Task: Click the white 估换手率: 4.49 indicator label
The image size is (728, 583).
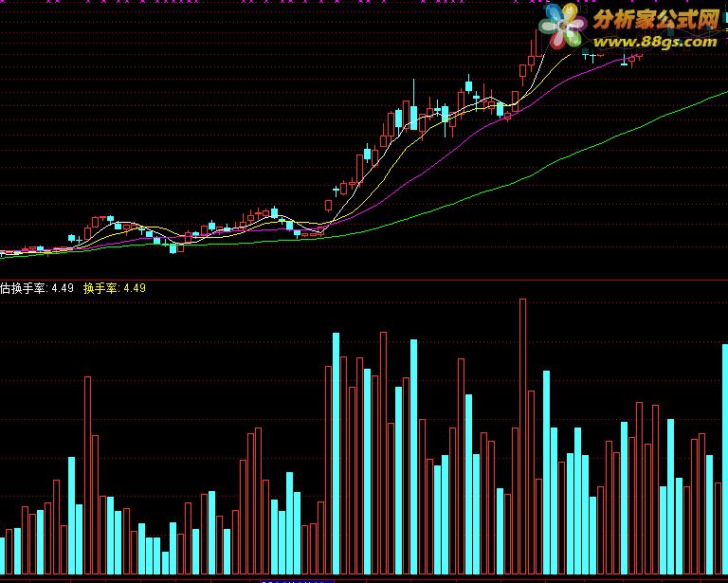Action: coord(37,288)
